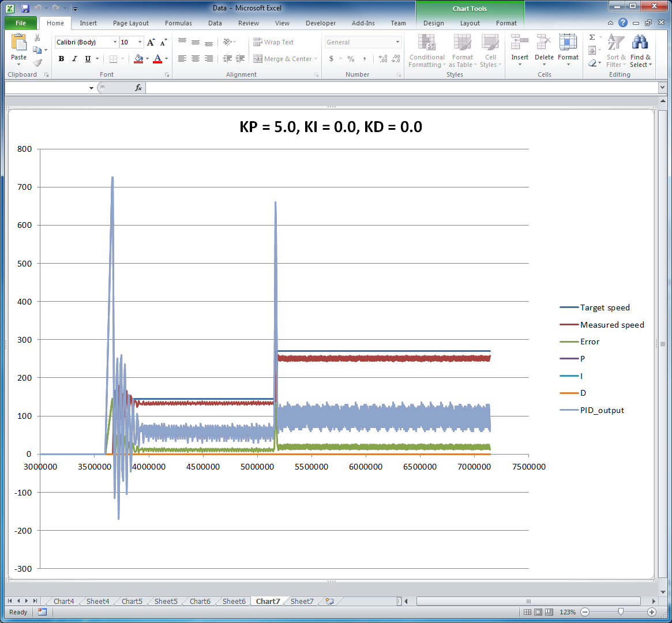The height and width of the screenshot is (623, 672).
Task: Click the Paste clipboard icon
Action: coord(18,43)
